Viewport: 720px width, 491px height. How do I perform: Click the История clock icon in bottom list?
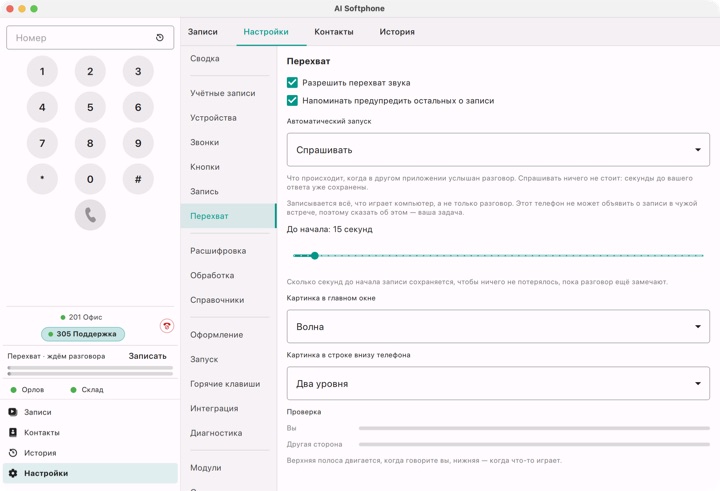pyautogui.click(x=13, y=453)
